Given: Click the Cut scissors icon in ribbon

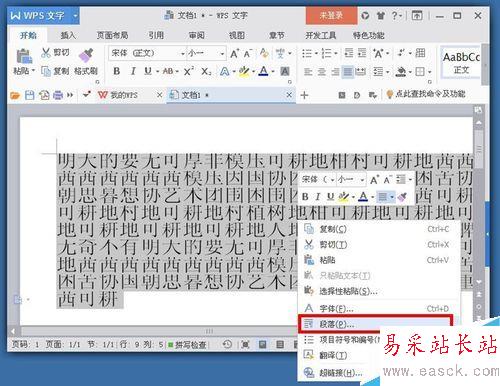Looking at the screenshot, I should click(x=46, y=53).
